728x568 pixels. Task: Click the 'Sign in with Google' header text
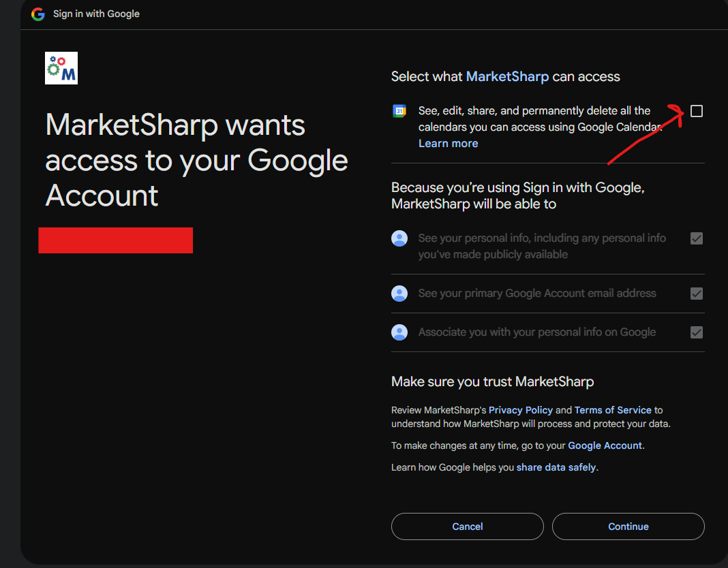click(96, 14)
